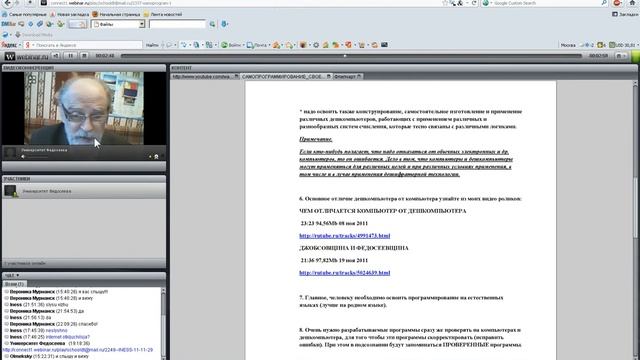Click the red icon left of the home button

(x=617, y=3)
